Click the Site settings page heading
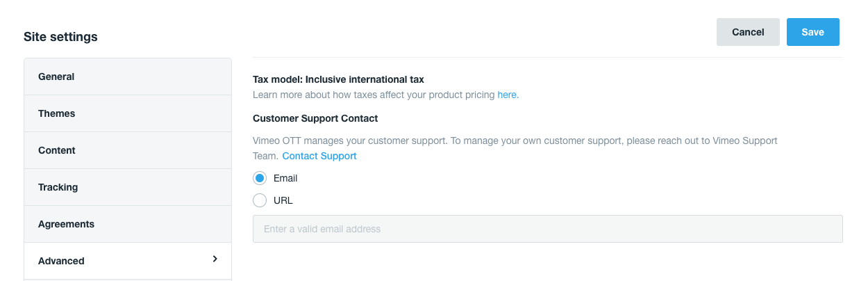 click(60, 37)
